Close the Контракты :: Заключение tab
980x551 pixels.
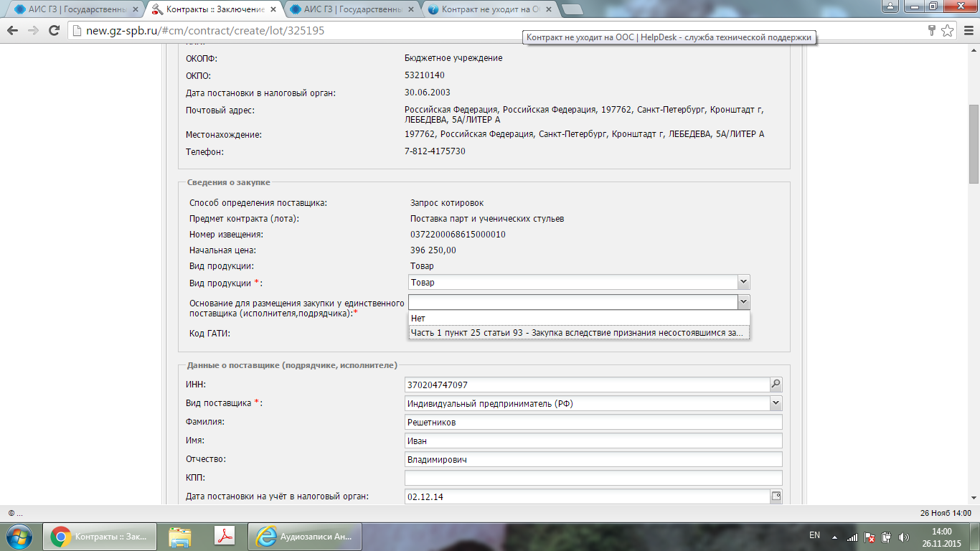pos(273,9)
